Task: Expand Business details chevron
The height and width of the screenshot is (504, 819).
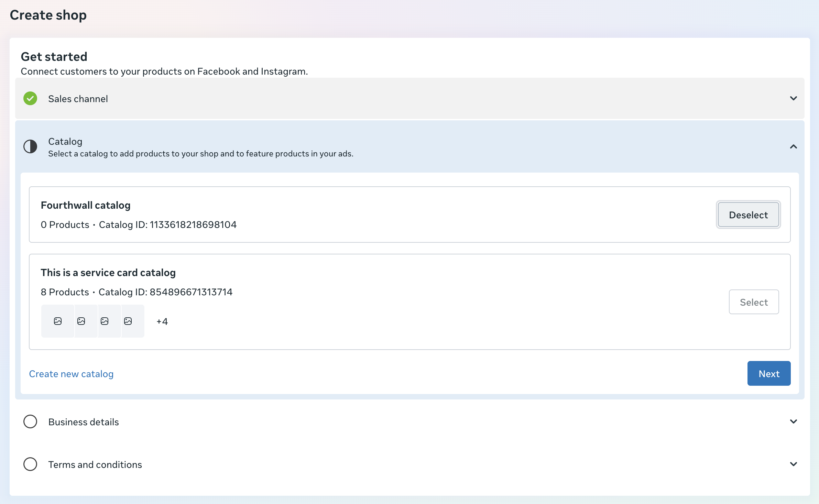Action: [x=793, y=421]
